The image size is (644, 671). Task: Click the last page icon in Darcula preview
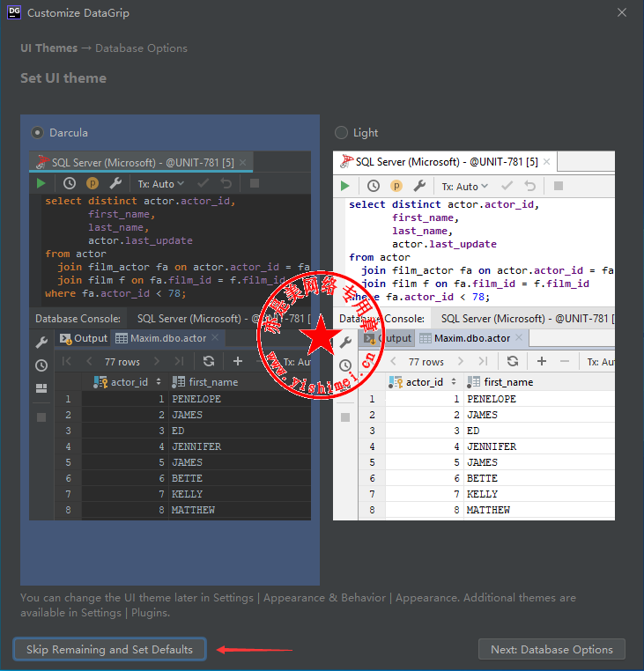tap(180, 361)
